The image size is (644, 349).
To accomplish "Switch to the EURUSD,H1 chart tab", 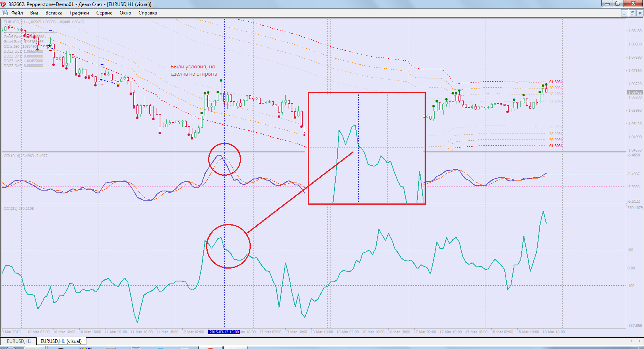I will click(19, 341).
